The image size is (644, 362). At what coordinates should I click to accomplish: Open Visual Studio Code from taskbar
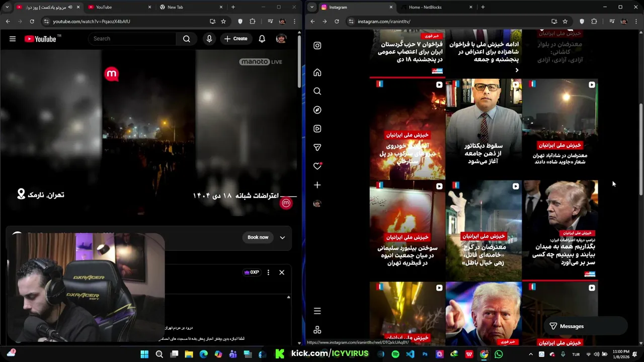(x=410, y=354)
